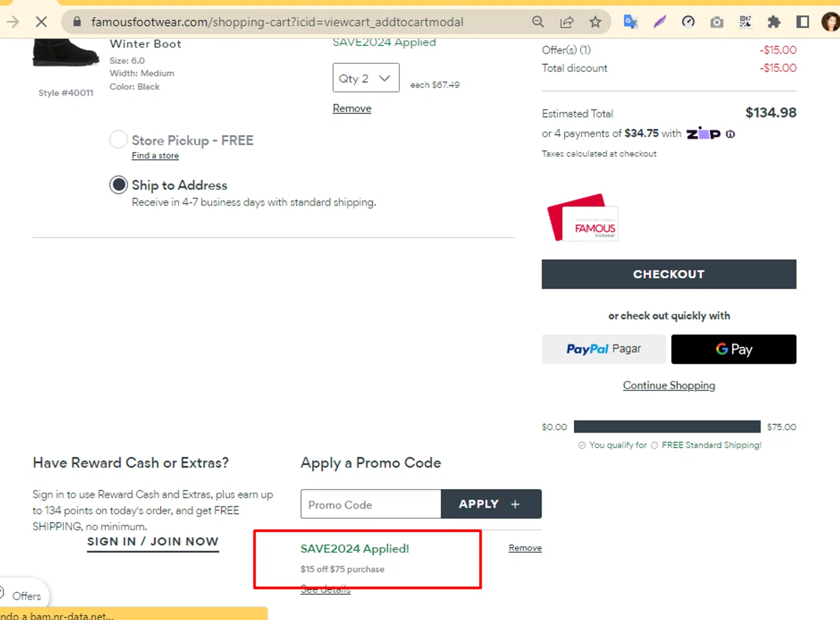This screenshot has height=620, width=840.
Task: Click the "Color: Black" text
Action: click(x=134, y=86)
